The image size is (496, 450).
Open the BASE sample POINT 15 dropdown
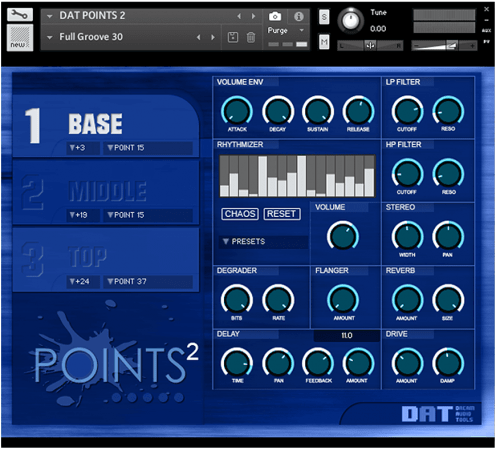tap(148, 148)
